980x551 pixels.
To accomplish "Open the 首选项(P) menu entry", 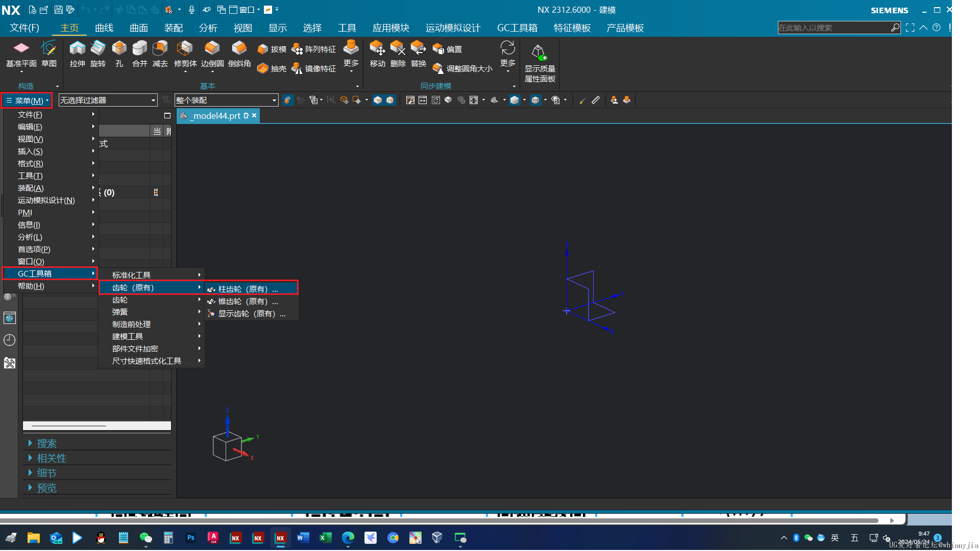I will pos(50,249).
